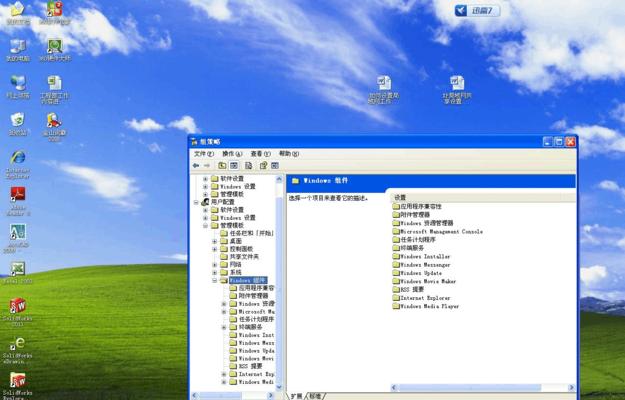Image resolution: width=625 pixels, height=400 pixels.
Task: Switch to the 扩展 tab
Action: coord(296,396)
